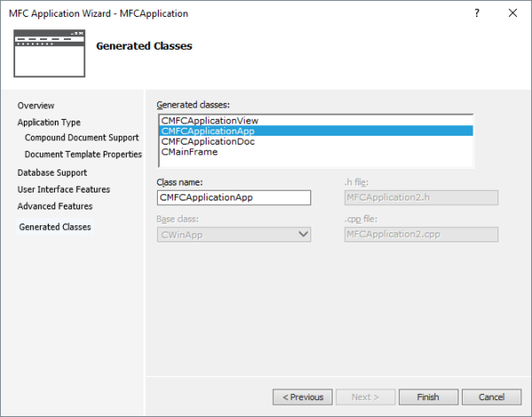Click the .cpp file field MFCApplication2.cpp
Screen dimensions: 532x417
click(421, 234)
